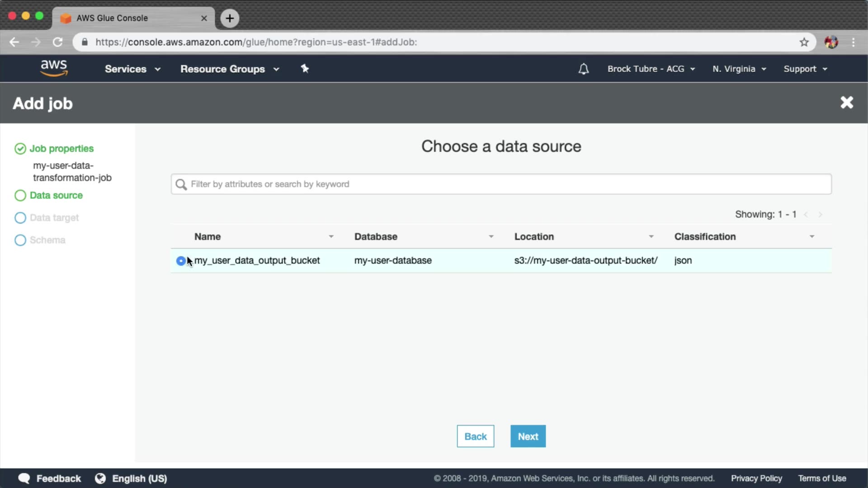Click the Data target step circle
868x488 pixels.
[x=20, y=218]
